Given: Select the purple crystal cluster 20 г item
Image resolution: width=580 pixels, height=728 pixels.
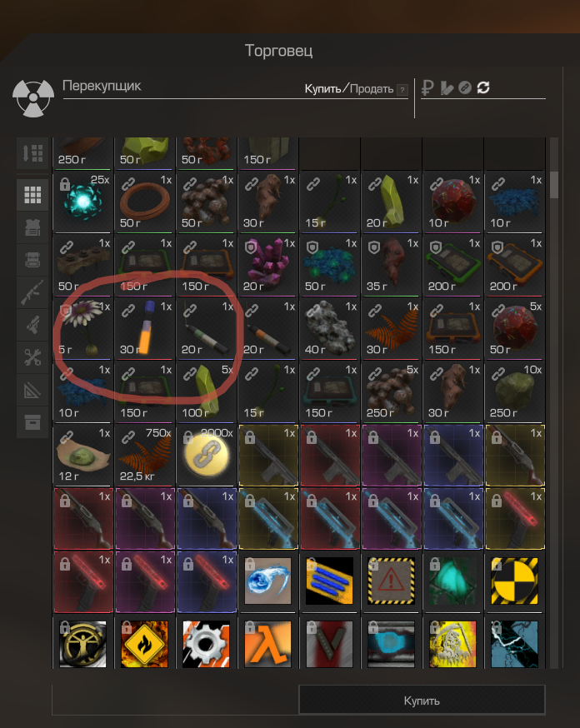Looking at the screenshot, I should [x=268, y=265].
